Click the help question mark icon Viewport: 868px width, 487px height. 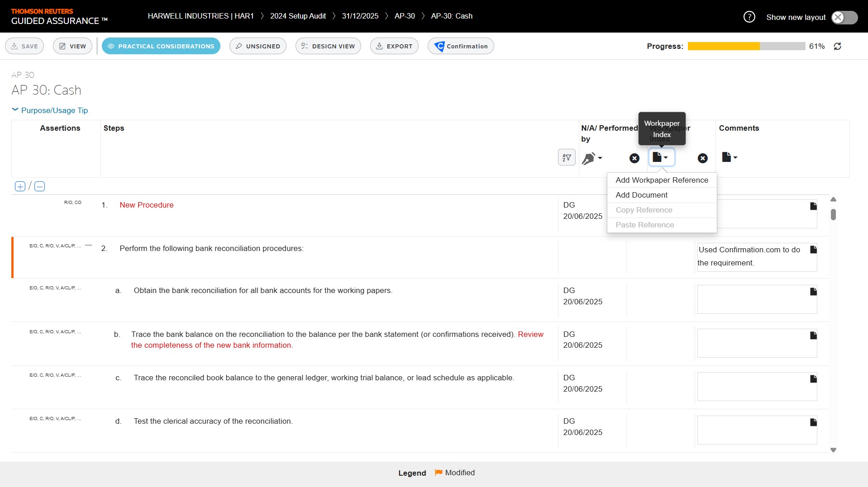749,17
